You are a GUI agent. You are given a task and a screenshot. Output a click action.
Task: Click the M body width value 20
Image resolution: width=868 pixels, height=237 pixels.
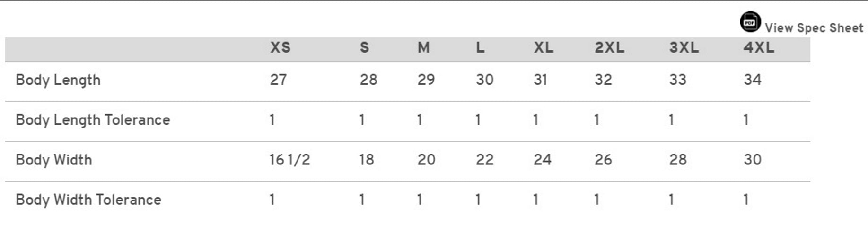point(426,160)
